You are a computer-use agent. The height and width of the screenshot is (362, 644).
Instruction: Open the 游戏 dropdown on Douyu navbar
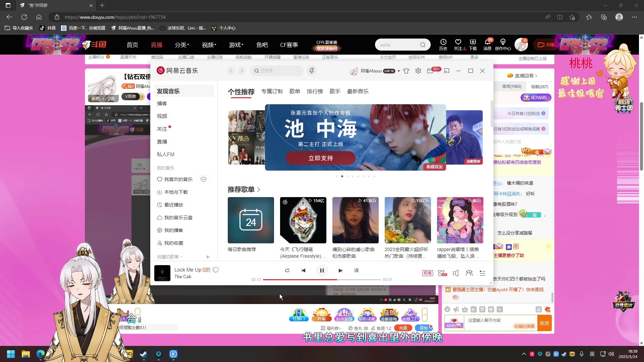pyautogui.click(x=236, y=45)
